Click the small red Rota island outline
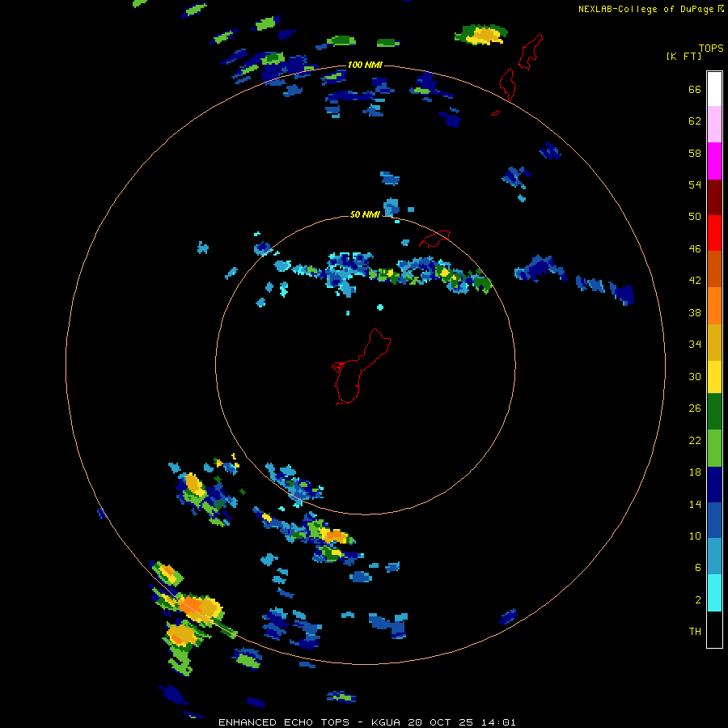Screen dimensions: 728x728 [x=434, y=239]
